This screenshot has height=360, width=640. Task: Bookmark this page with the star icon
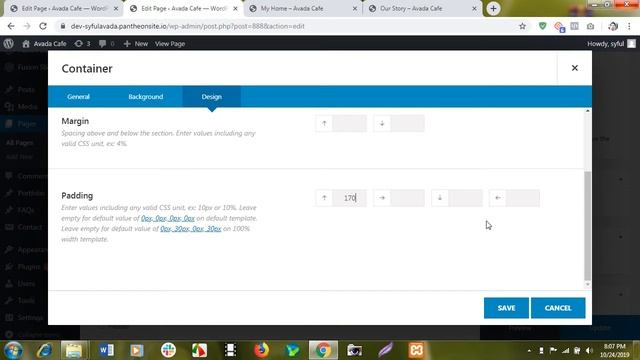pos(522,26)
